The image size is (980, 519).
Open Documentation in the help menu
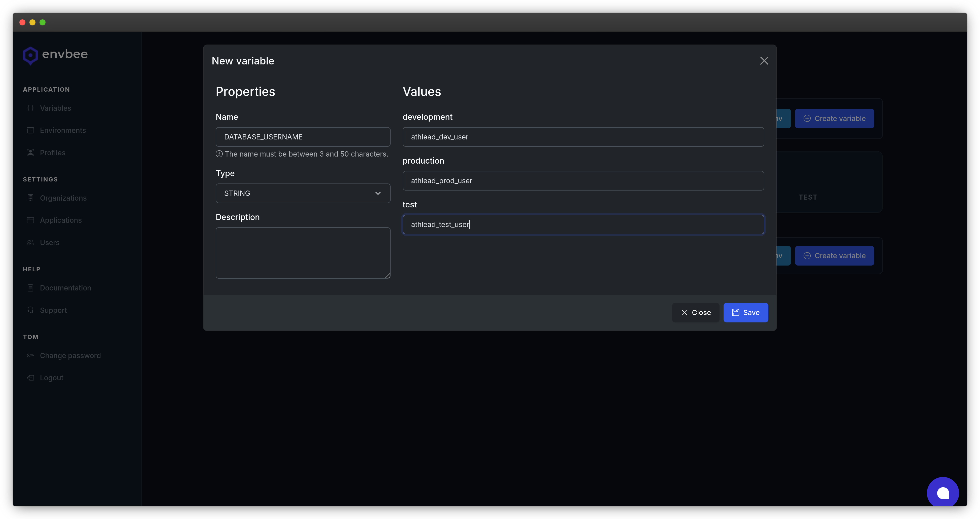point(65,288)
